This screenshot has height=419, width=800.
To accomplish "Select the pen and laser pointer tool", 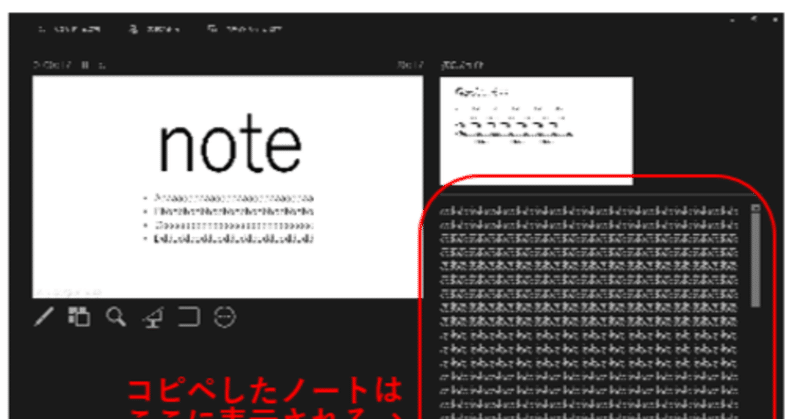I will (x=44, y=317).
